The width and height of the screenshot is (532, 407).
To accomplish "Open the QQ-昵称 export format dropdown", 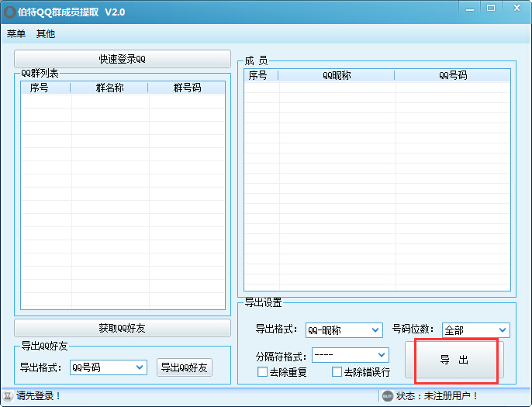I will click(344, 330).
